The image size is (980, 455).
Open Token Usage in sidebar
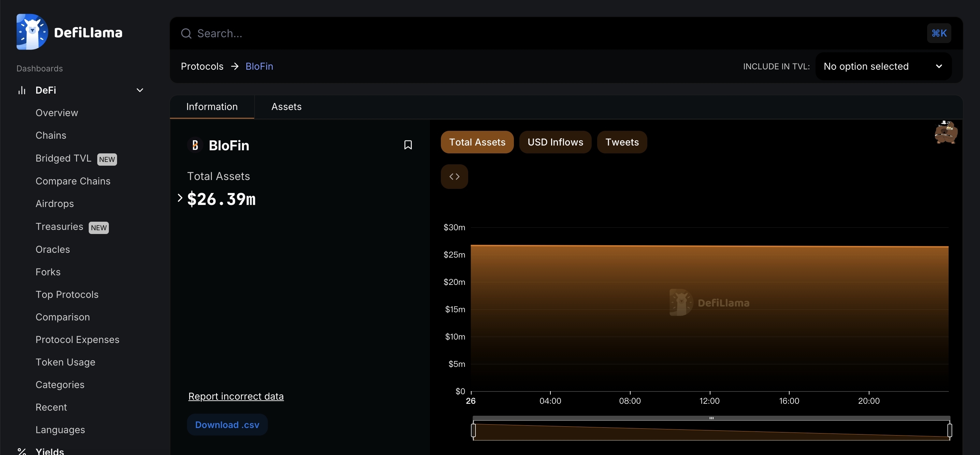pyautogui.click(x=65, y=362)
